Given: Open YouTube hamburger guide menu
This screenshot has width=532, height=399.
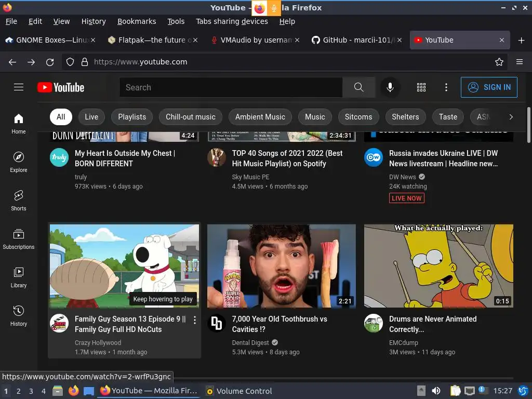Looking at the screenshot, I should 19,87.
